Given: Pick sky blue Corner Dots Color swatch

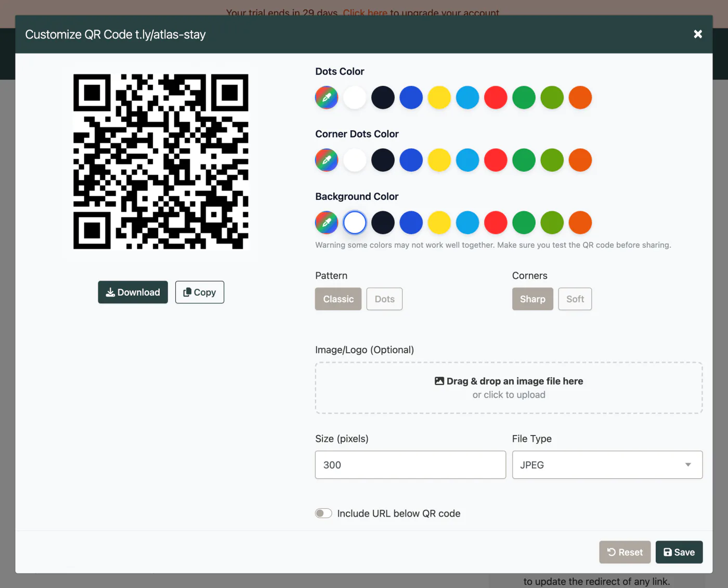Looking at the screenshot, I should (x=467, y=160).
